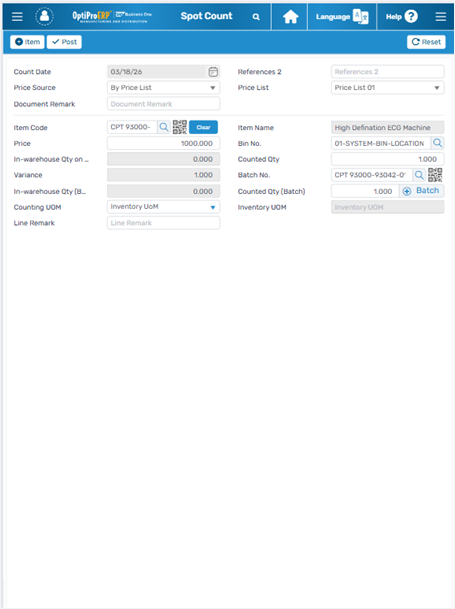Open the right-side hamburger menu
This screenshot has height=609, width=455.
point(440,17)
